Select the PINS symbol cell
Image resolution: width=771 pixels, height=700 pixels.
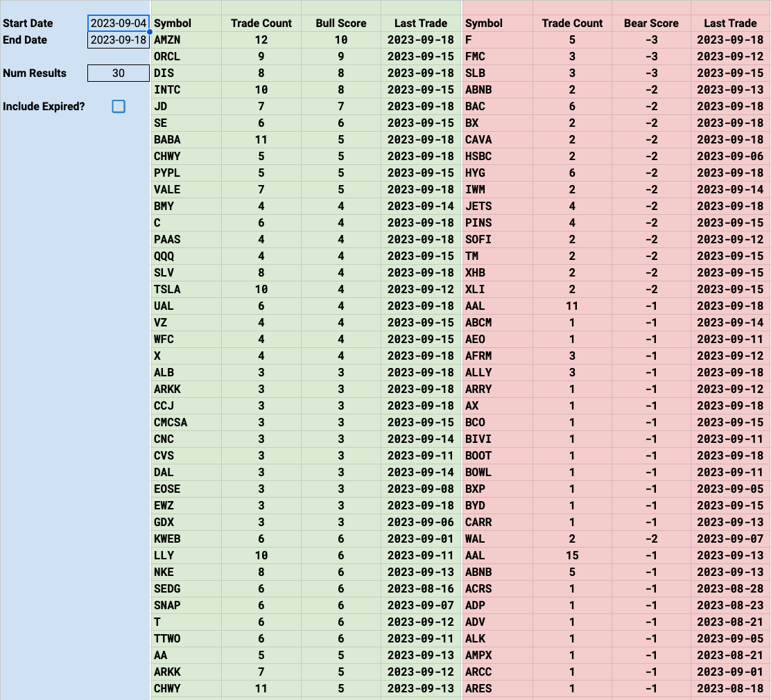point(498,222)
